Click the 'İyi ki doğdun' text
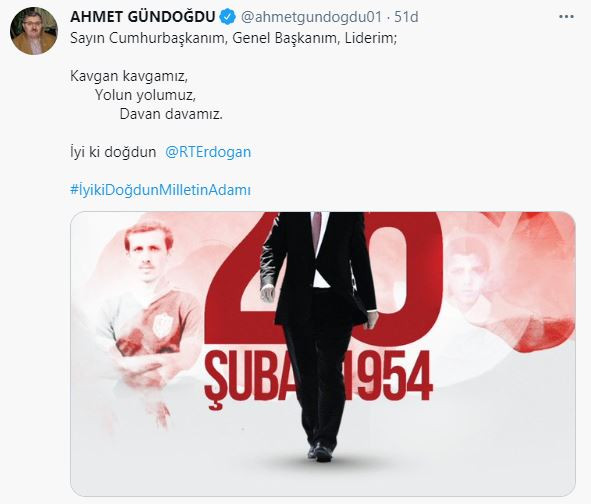 [x=113, y=152]
